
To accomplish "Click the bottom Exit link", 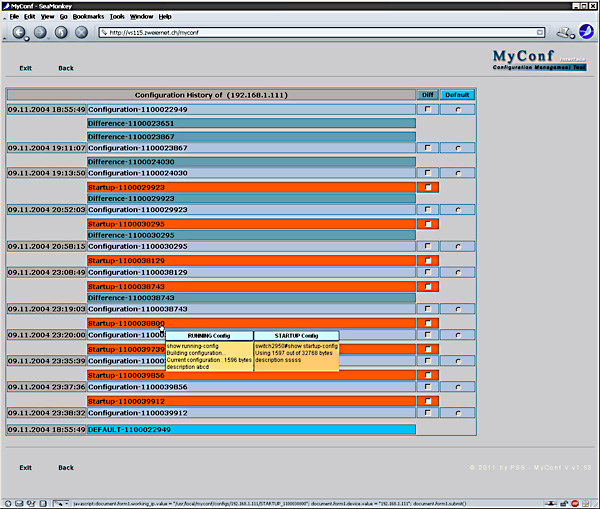I will point(26,468).
